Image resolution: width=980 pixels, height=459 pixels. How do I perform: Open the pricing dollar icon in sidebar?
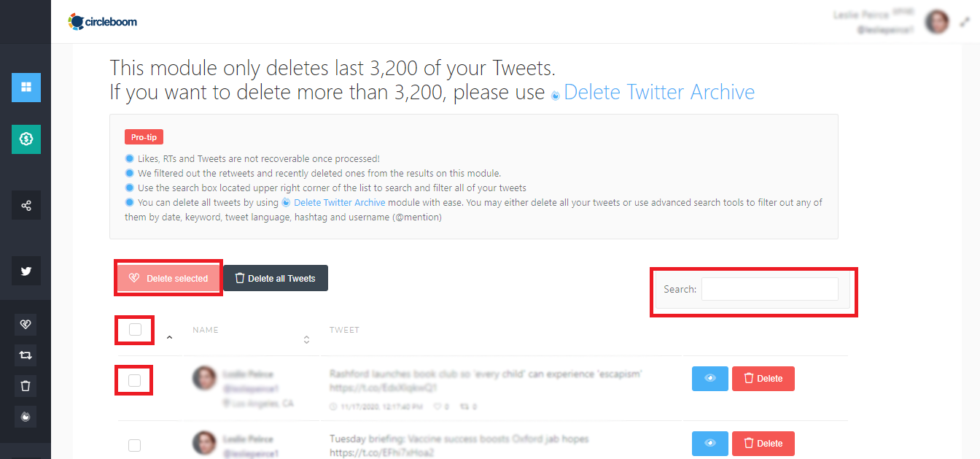coord(26,139)
